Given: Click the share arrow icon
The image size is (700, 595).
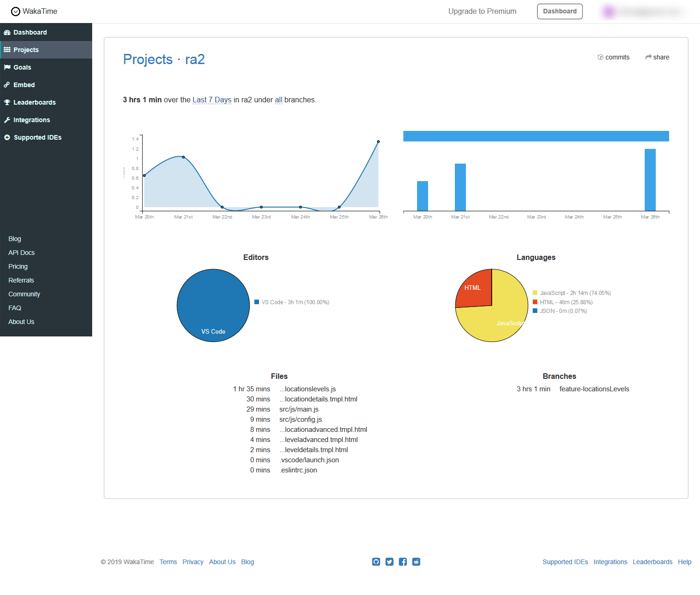Looking at the screenshot, I should coord(648,57).
